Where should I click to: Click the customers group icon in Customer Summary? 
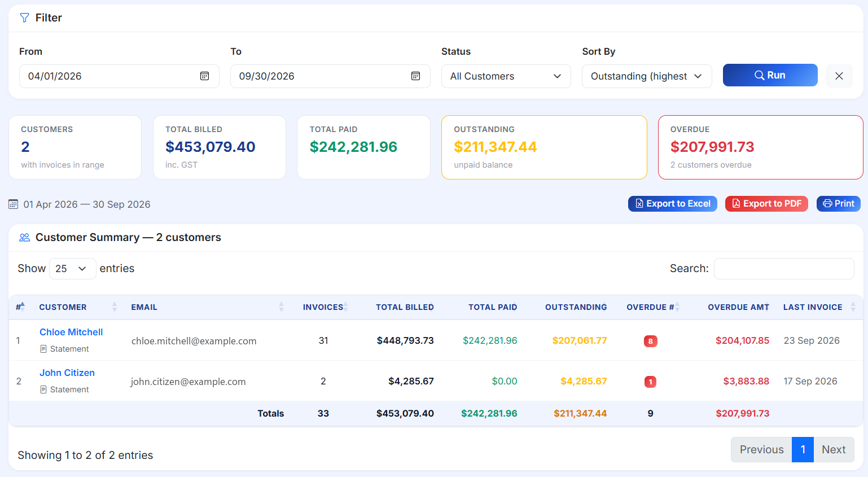tap(24, 238)
